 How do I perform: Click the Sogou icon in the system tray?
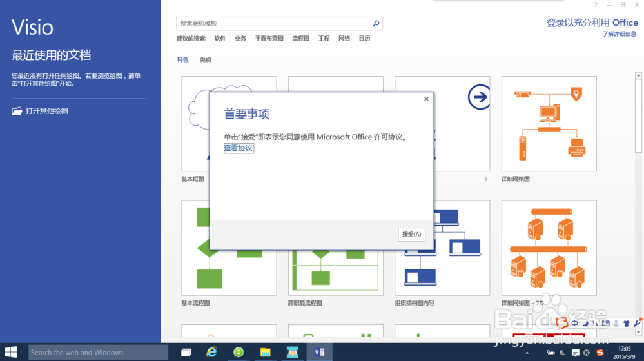(x=600, y=353)
